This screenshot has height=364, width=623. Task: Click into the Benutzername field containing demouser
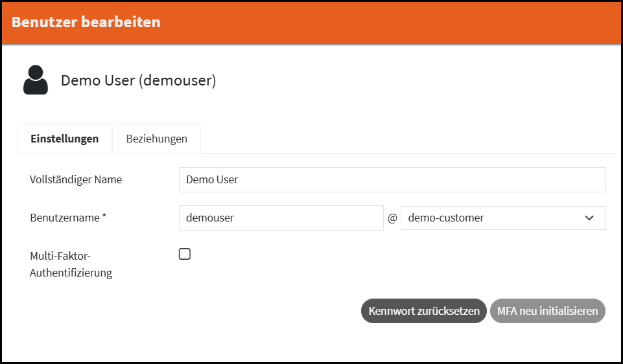point(281,218)
